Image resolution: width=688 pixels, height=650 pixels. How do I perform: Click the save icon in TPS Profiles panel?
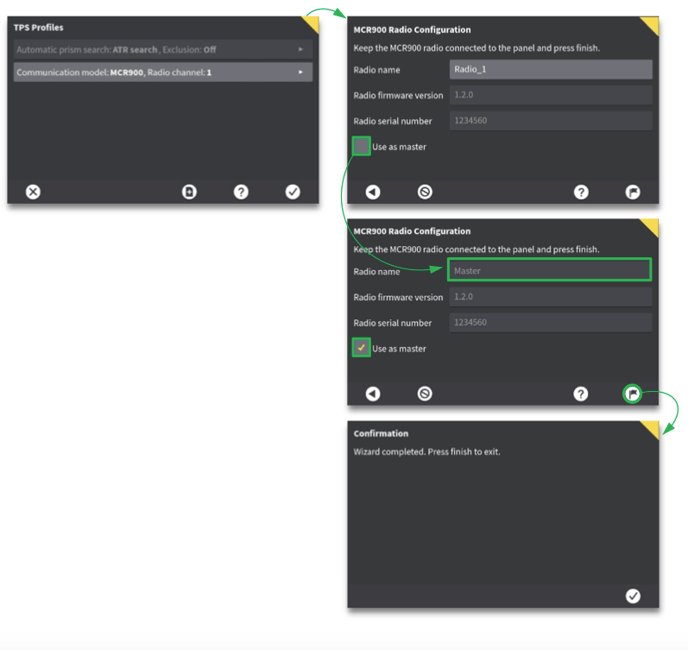tap(189, 192)
